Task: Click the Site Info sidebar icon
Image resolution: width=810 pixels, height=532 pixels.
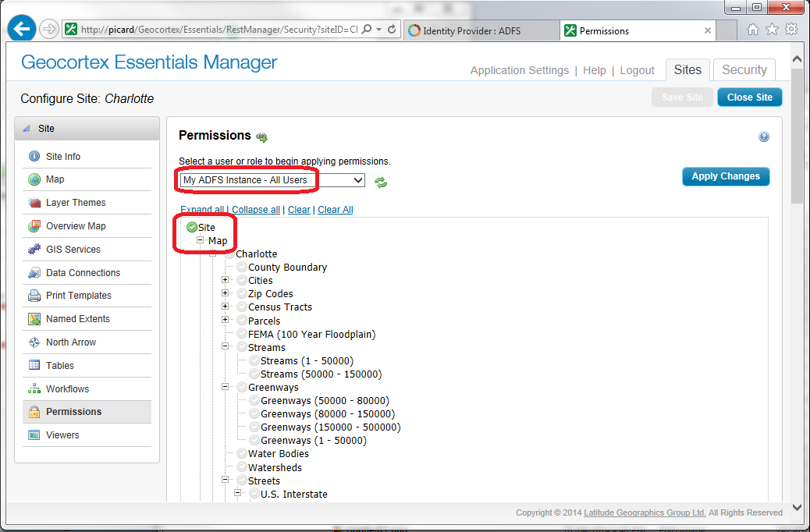Action: (34, 156)
